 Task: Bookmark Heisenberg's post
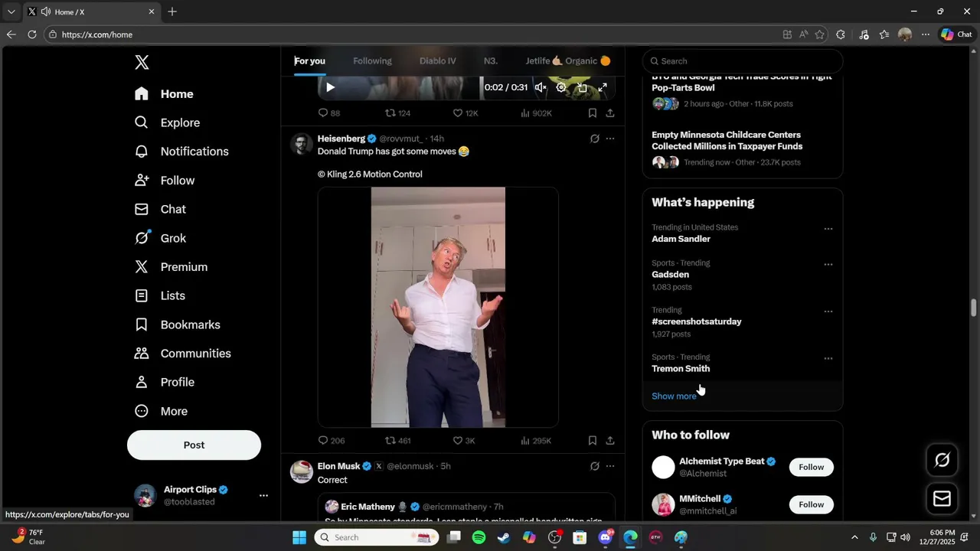click(x=593, y=441)
